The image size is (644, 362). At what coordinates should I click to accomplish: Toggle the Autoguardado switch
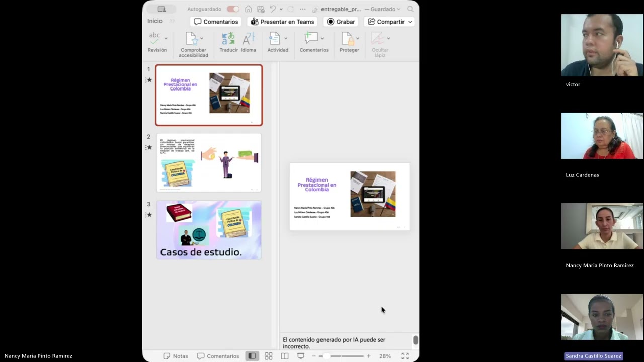[x=233, y=9]
